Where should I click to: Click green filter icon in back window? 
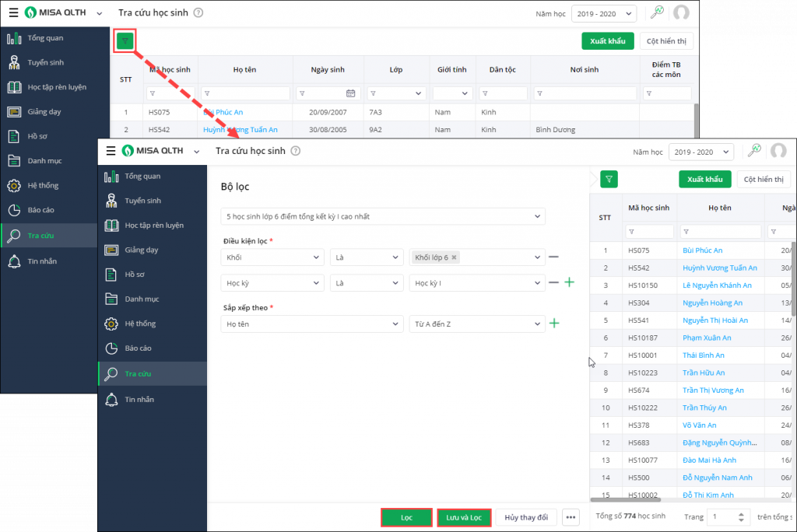125,40
